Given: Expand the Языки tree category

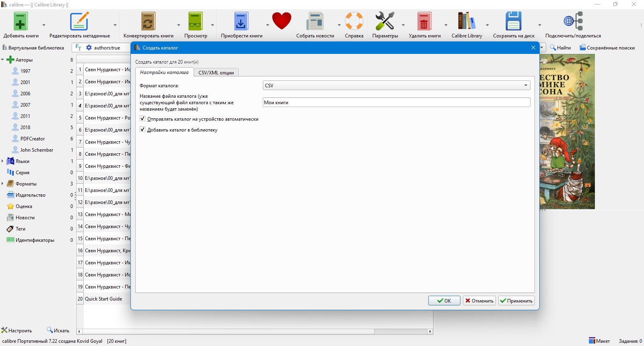Looking at the screenshot, I should point(2,161).
